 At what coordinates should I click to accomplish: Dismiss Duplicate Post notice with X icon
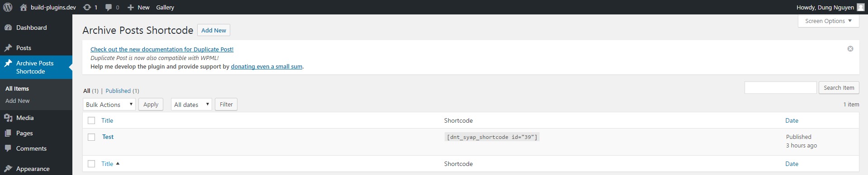pos(850,49)
